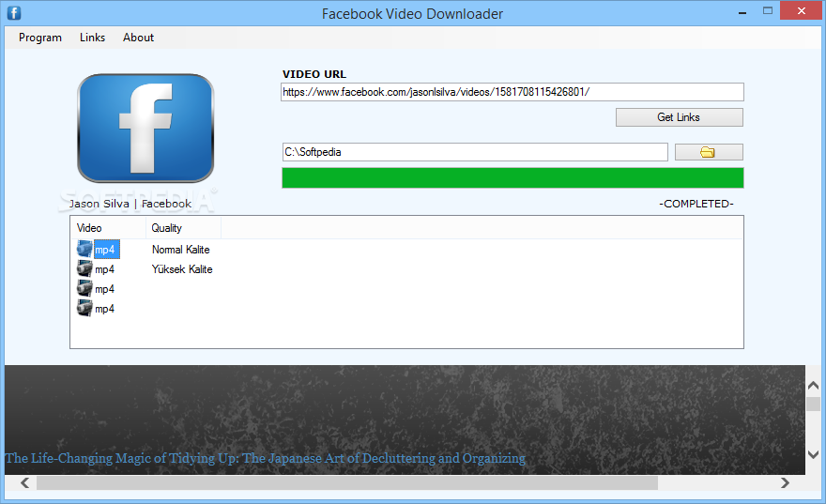This screenshot has width=826, height=504.
Task: Click the Normal Kalite quality text
Action: click(x=180, y=250)
